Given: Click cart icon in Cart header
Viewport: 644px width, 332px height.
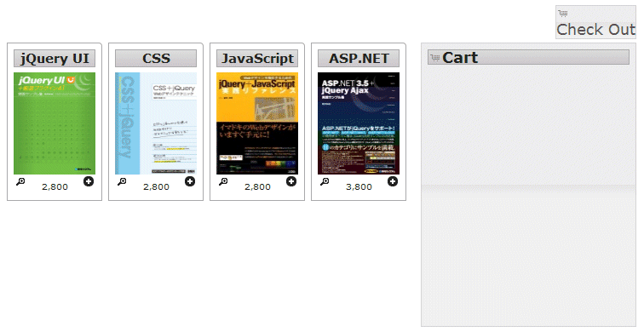Looking at the screenshot, I should click(x=434, y=58).
